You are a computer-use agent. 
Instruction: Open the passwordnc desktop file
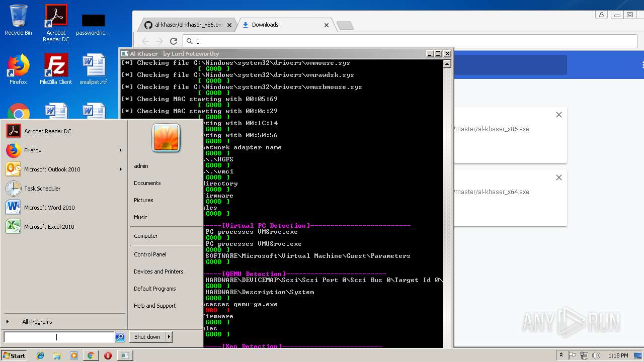pyautogui.click(x=93, y=24)
